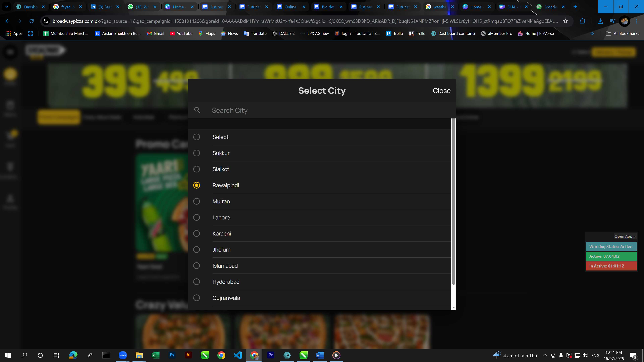This screenshot has width=644, height=362.
Task: Close the Select City dialog
Action: point(442,91)
